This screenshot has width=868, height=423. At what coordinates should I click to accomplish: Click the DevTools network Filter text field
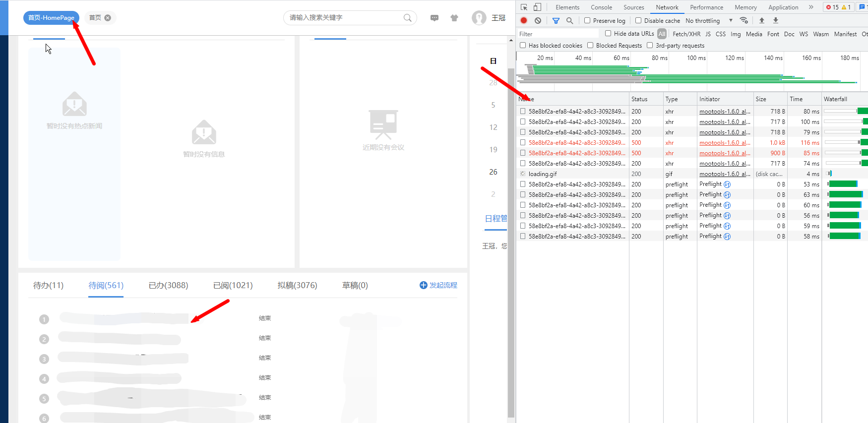click(x=558, y=34)
